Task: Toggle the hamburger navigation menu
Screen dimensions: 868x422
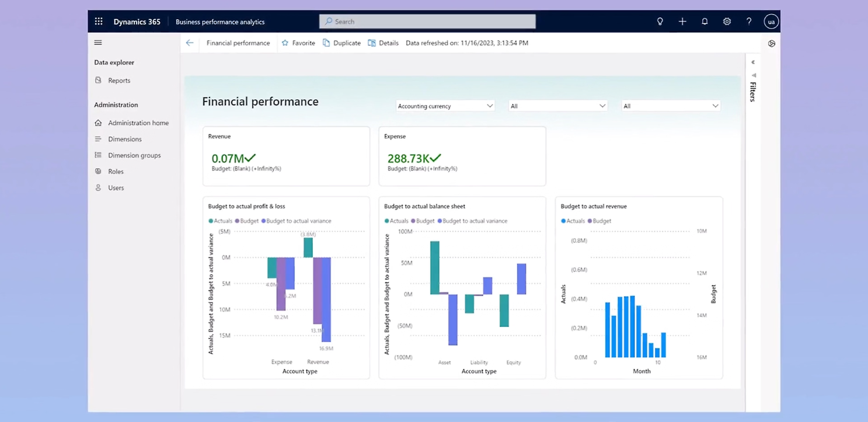Action: pos(98,43)
